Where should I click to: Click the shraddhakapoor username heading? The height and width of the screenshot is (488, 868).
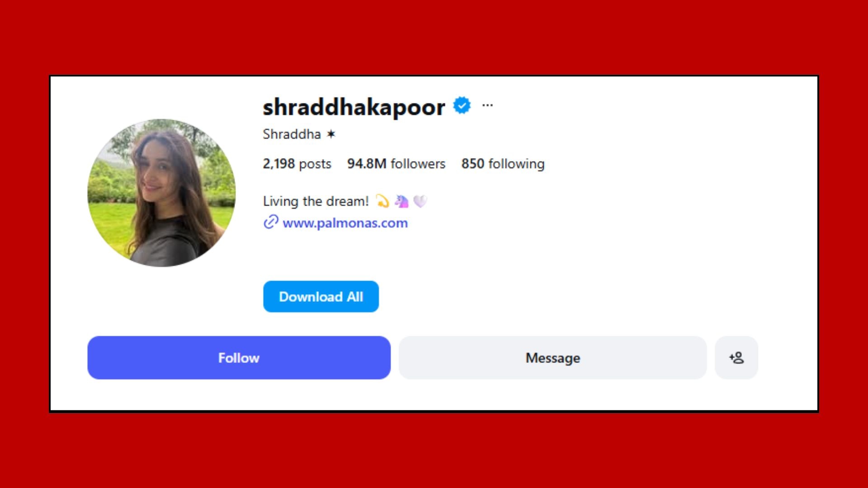pos(354,107)
